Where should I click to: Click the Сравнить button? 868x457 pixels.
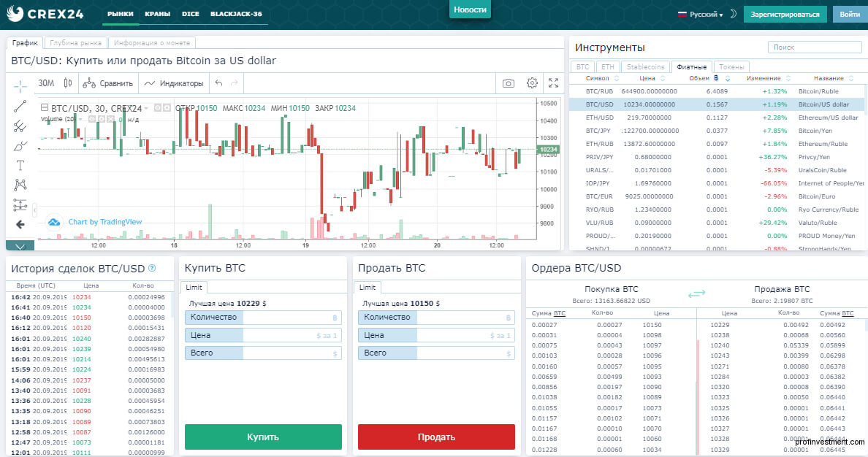[108, 83]
